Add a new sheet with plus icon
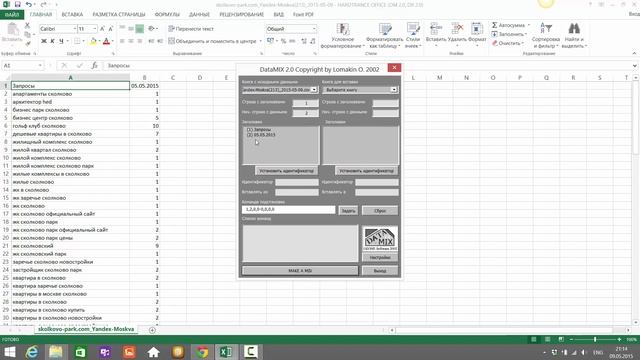The width and height of the screenshot is (640, 360). [152, 330]
